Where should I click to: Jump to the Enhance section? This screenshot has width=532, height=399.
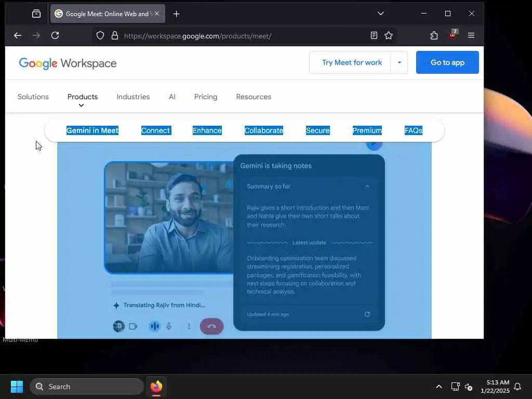click(207, 130)
